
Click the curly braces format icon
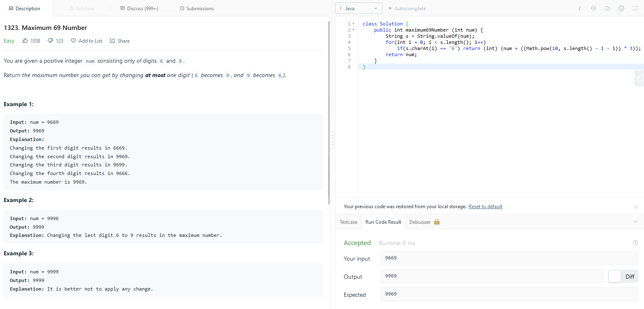click(594, 8)
